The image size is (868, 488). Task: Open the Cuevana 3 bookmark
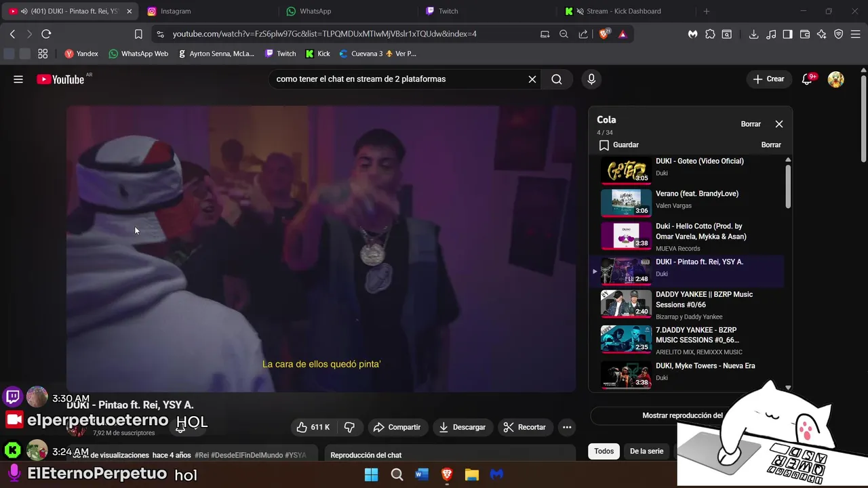click(377, 54)
